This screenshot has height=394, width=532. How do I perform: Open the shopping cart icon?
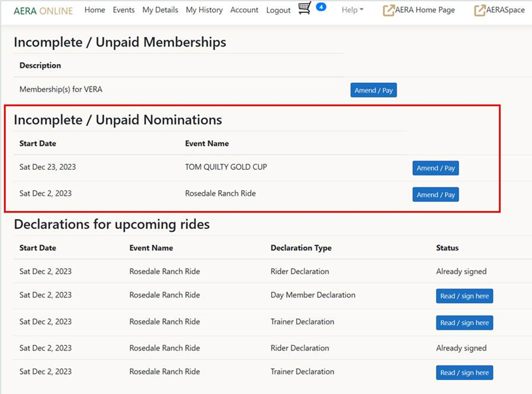(304, 9)
